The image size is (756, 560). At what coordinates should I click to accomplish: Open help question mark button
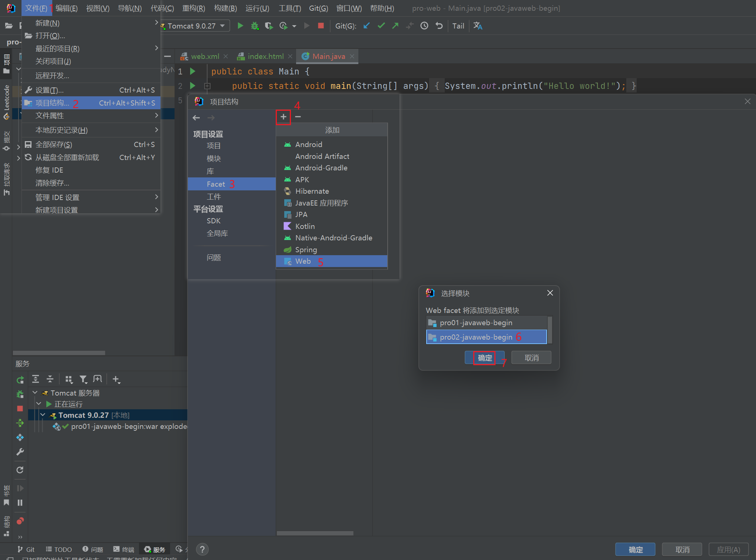click(x=202, y=550)
